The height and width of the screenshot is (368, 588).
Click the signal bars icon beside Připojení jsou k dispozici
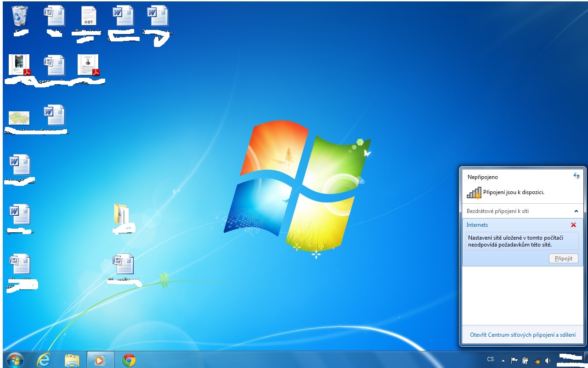pos(474,193)
